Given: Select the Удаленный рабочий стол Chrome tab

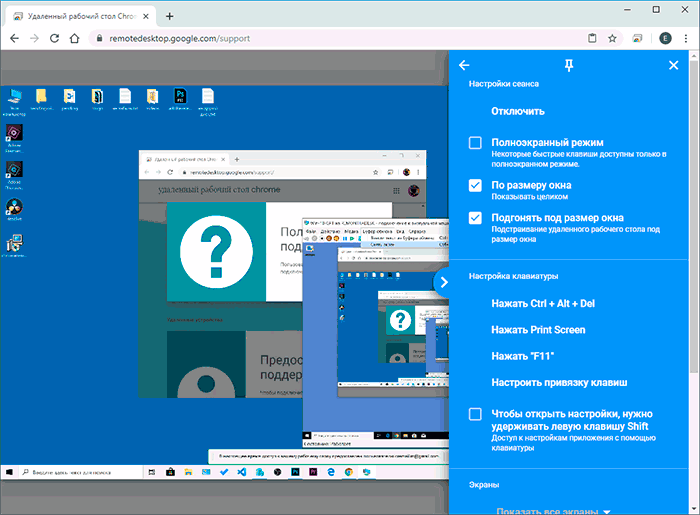Looking at the screenshot, I should tap(80, 16).
